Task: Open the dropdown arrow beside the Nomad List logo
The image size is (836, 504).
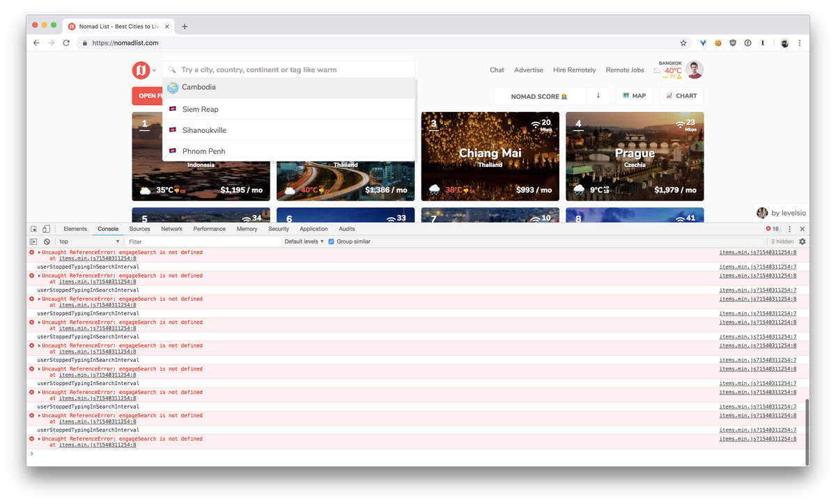Action: point(155,70)
